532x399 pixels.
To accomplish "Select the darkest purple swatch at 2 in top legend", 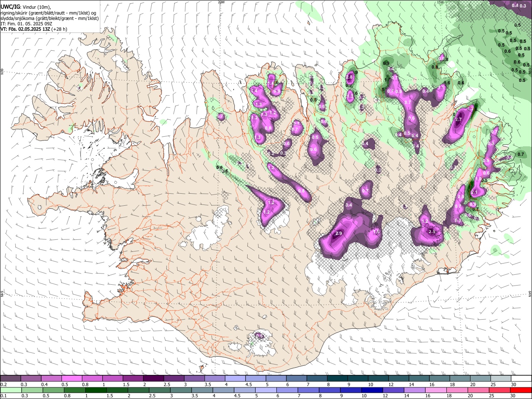I will click(x=153, y=378).
